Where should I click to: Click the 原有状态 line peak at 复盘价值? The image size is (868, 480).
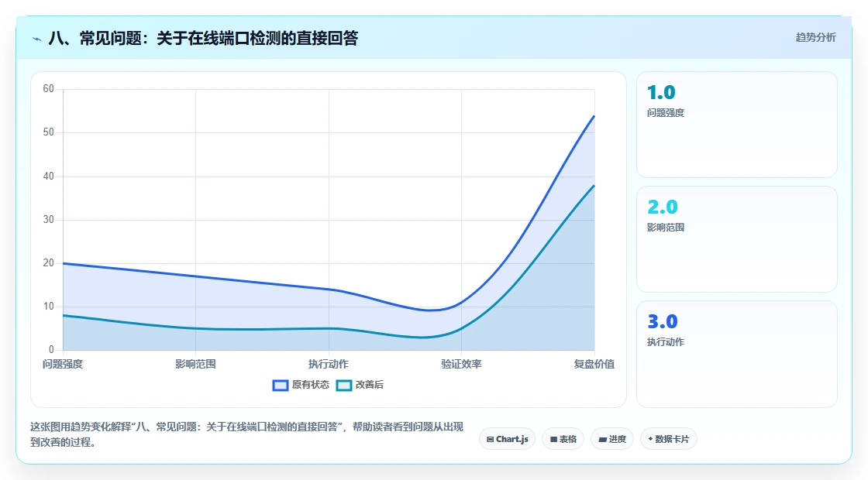(594, 115)
